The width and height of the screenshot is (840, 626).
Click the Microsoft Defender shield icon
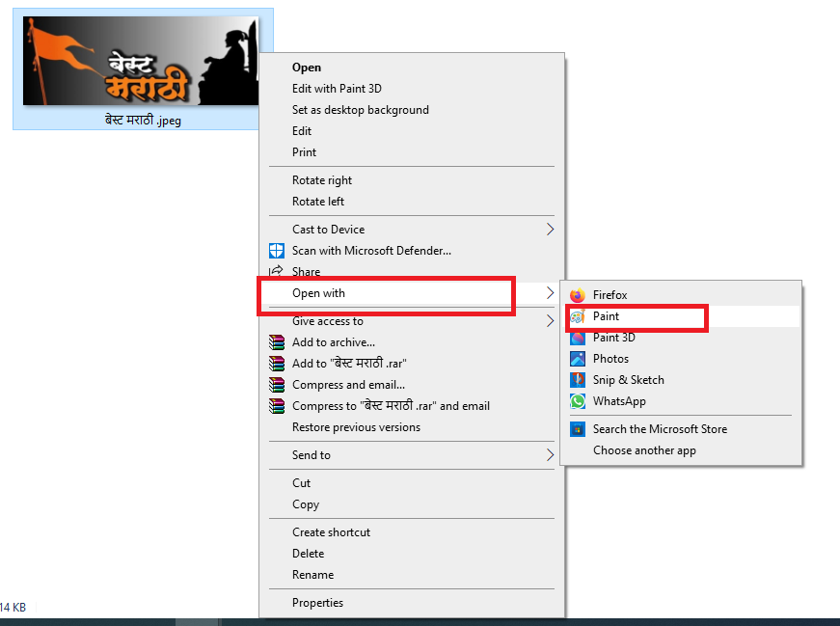(x=277, y=251)
